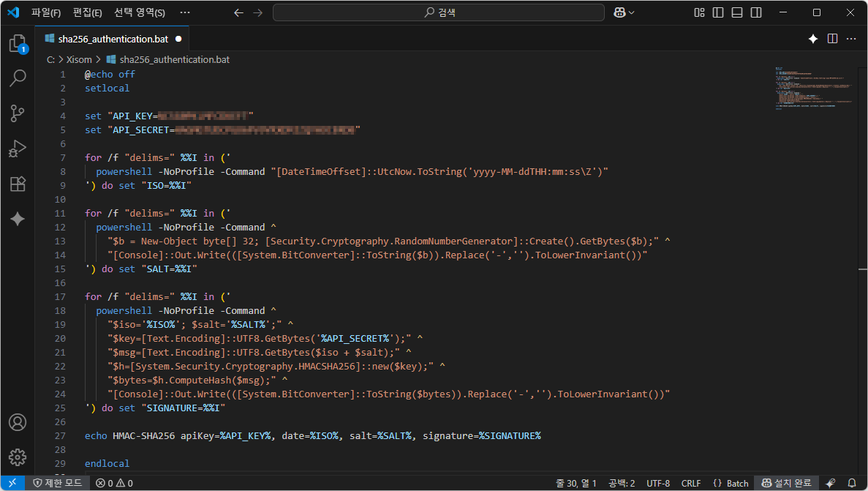Toggle the secondary side bar
The width and height of the screenshot is (868, 491).
pos(756,12)
